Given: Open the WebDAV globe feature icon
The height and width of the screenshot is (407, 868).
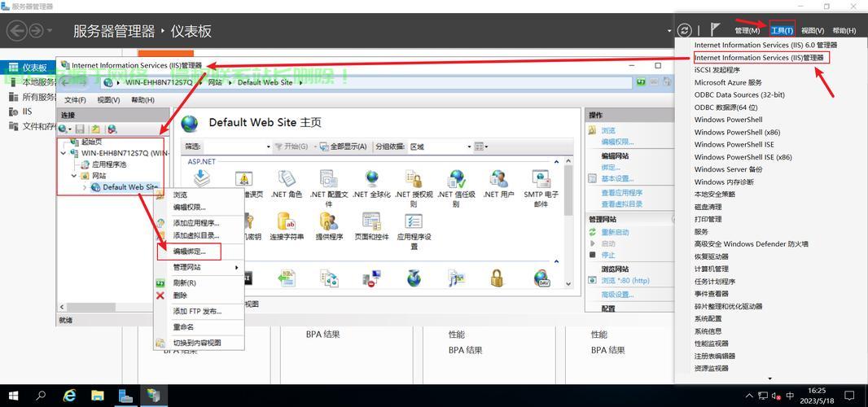Looking at the screenshot, I should (541, 278).
